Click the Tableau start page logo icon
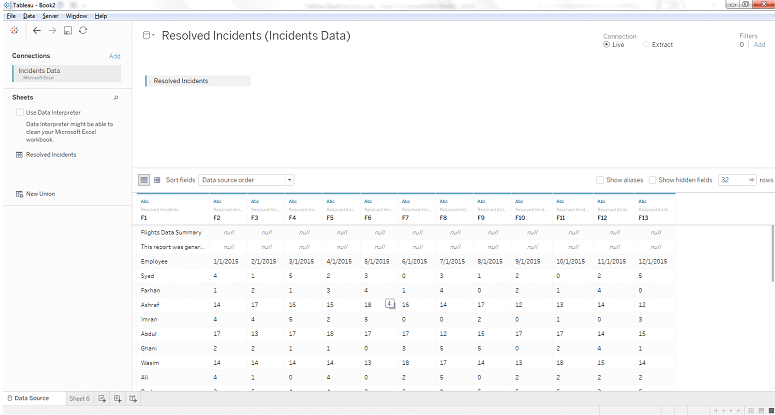Image resolution: width=775 pixels, height=415 pixels. (14, 32)
